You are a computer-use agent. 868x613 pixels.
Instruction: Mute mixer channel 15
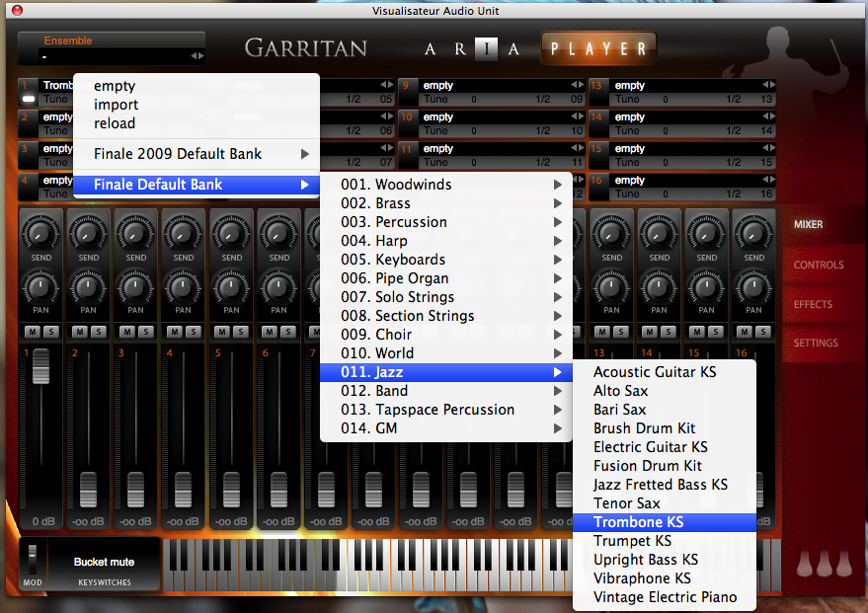point(698,332)
